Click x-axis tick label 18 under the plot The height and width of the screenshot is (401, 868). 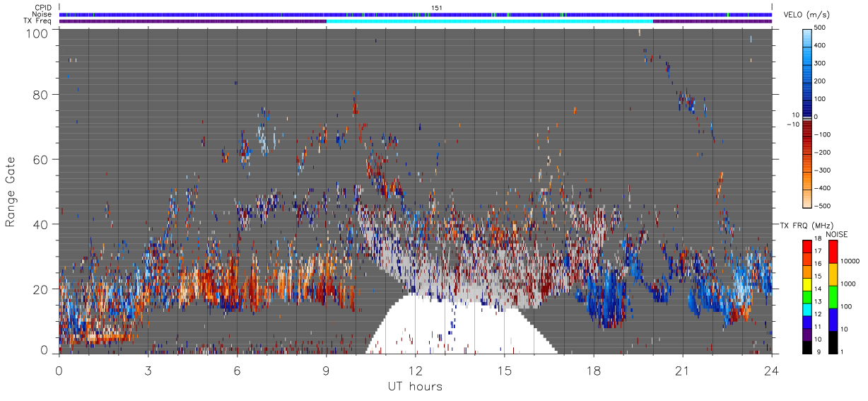594,371
